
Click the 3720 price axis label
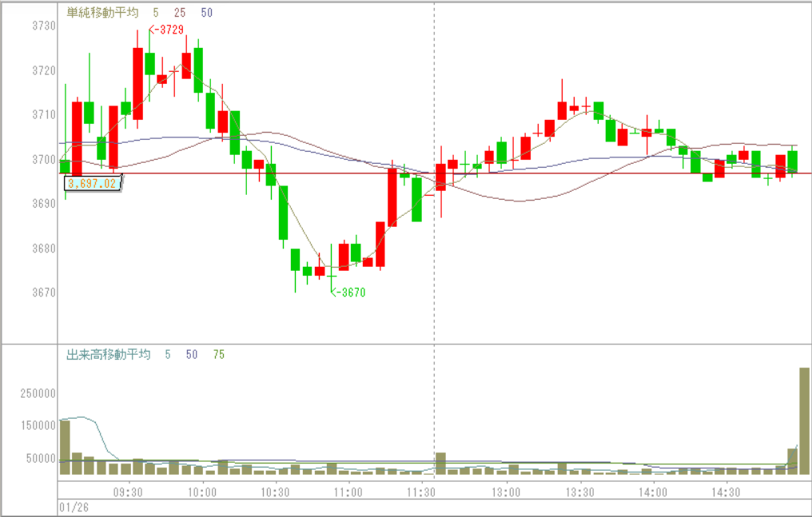click(x=44, y=70)
